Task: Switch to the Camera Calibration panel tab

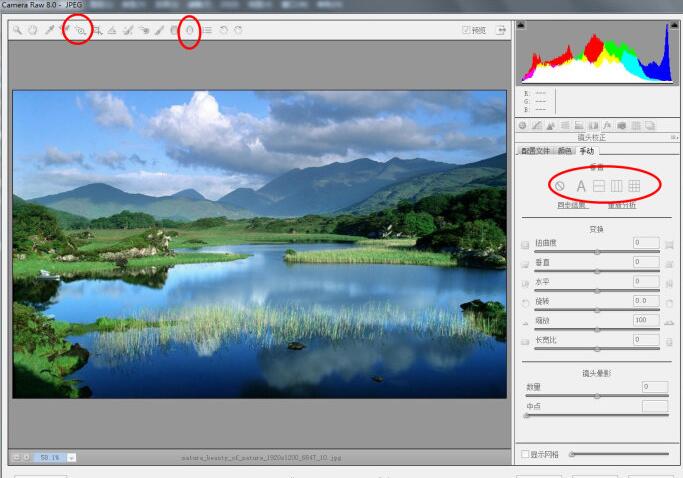Action: pos(622,125)
